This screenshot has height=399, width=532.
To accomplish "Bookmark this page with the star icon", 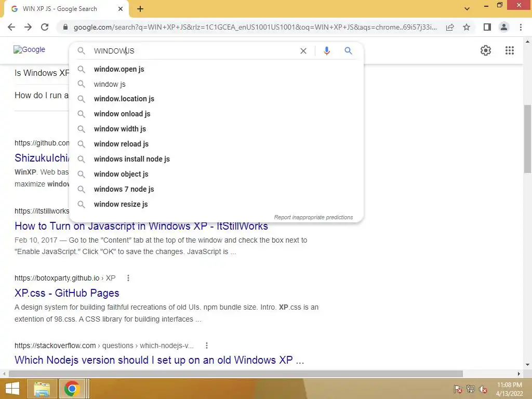I will click(x=467, y=27).
